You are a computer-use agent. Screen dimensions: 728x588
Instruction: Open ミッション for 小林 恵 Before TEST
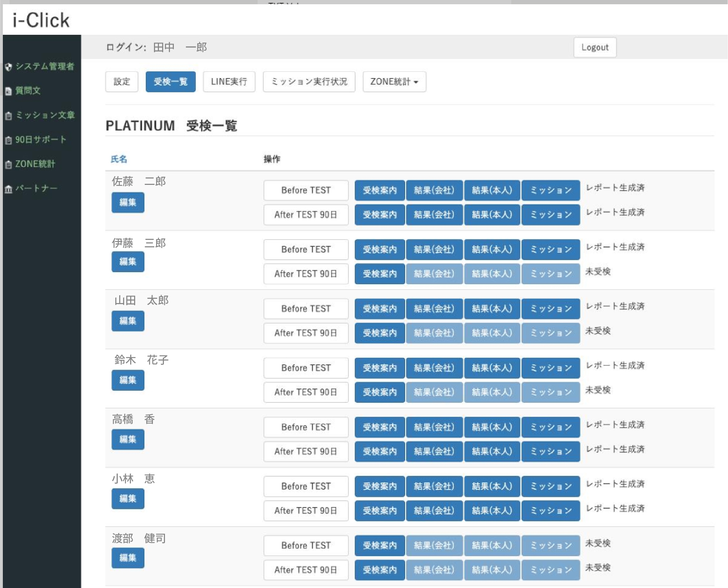[x=551, y=486]
